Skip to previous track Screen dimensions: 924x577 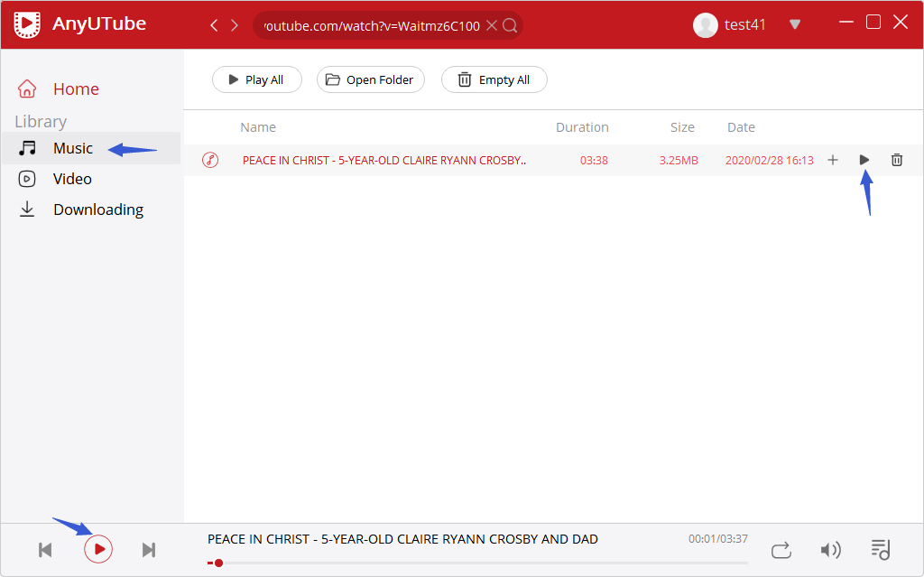point(45,550)
